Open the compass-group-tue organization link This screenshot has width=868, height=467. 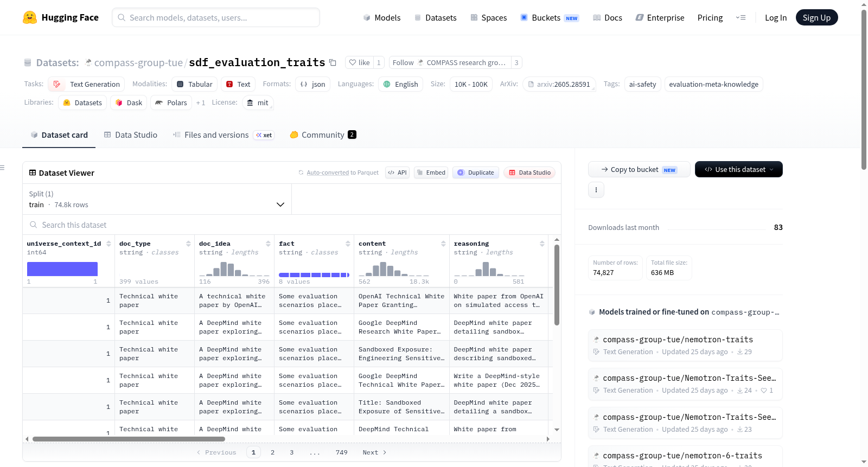click(138, 62)
